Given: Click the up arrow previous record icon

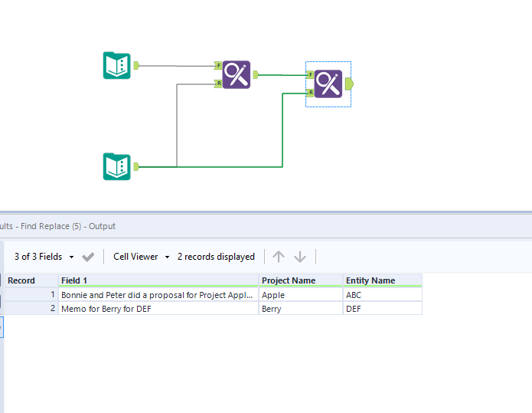Looking at the screenshot, I should click(x=279, y=257).
